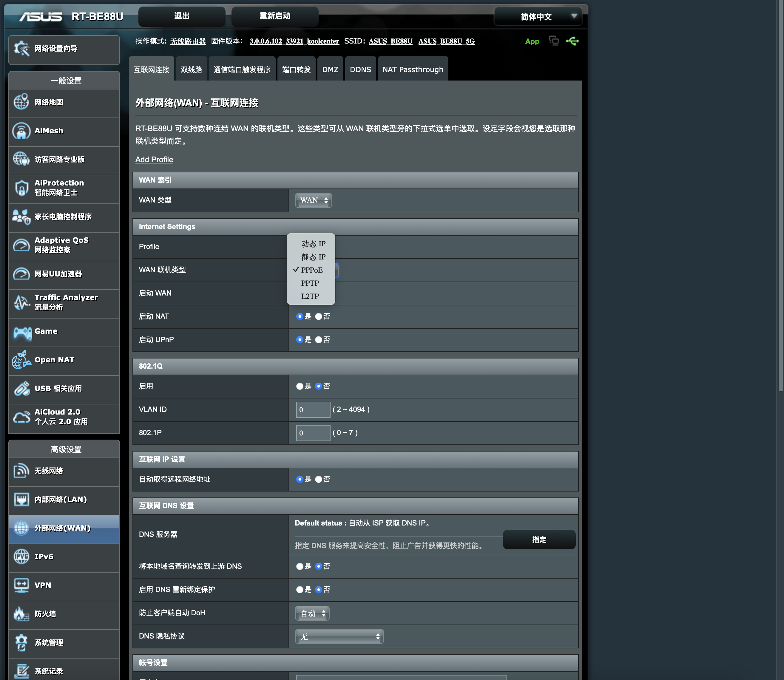This screenshot has width=784, height=680.
Task: Choose 是 for forwarding local domain queries upstream
Action: coord(300,567)
